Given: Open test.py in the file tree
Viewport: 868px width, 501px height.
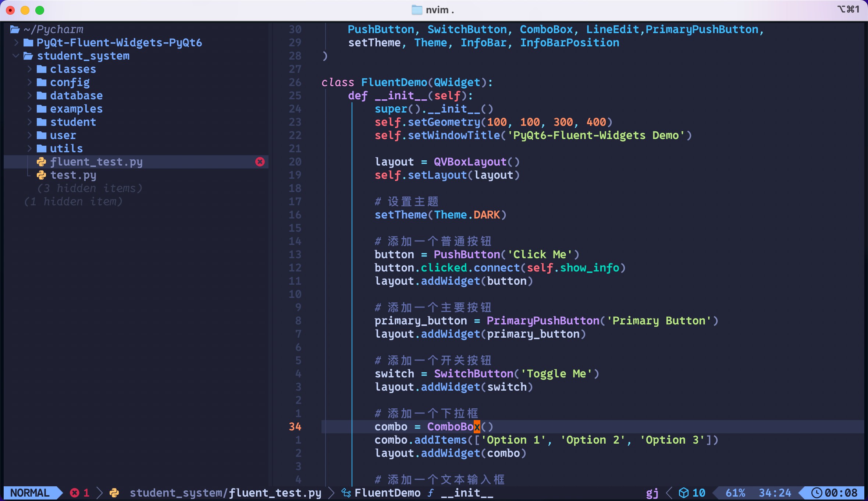Looking at the screenshot, I should pos(73,175).
